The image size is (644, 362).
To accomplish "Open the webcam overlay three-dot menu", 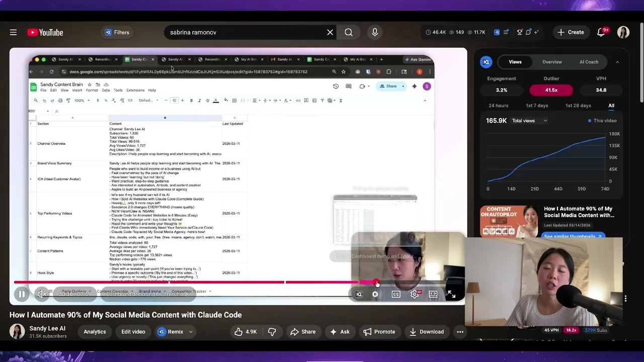I will tap(625, 299).
